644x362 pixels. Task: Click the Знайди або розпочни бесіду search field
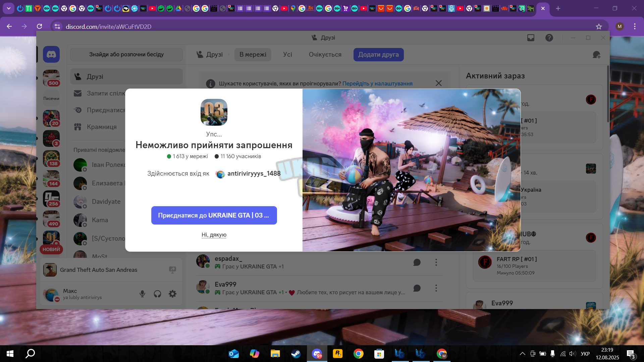pos(126,55)
